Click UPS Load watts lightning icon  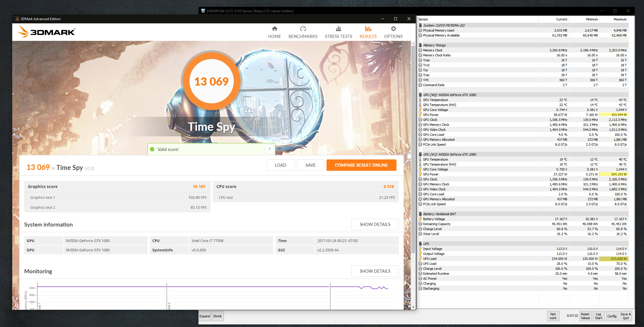tap(420, 259)
